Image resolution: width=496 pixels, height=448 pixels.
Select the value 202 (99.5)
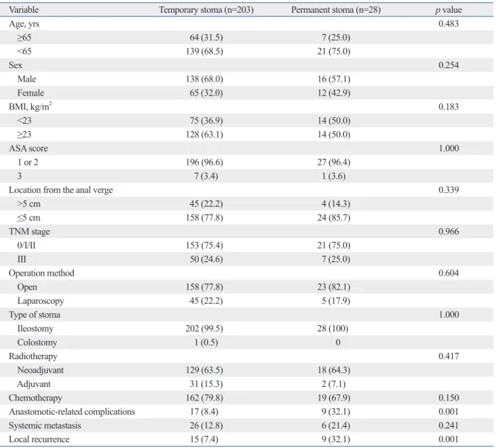[x=204, y=329]
